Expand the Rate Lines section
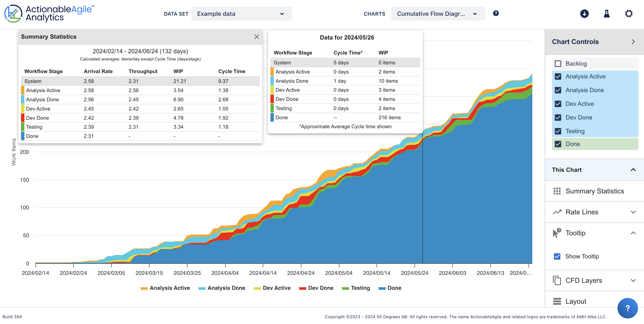 pos(633,212)
